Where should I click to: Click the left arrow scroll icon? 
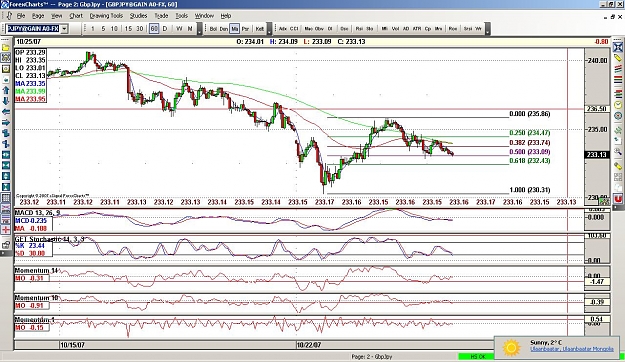tap(6, 112)
